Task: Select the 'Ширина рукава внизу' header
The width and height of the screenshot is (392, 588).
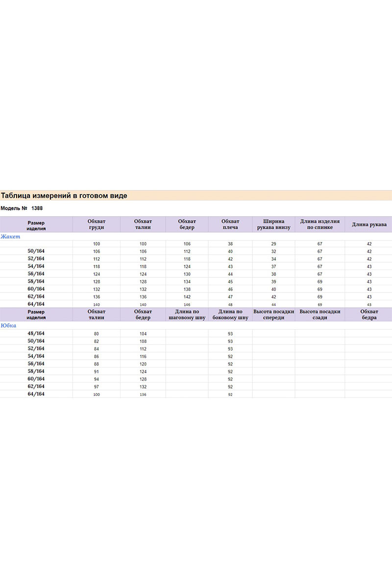Action: pos(273,224)
